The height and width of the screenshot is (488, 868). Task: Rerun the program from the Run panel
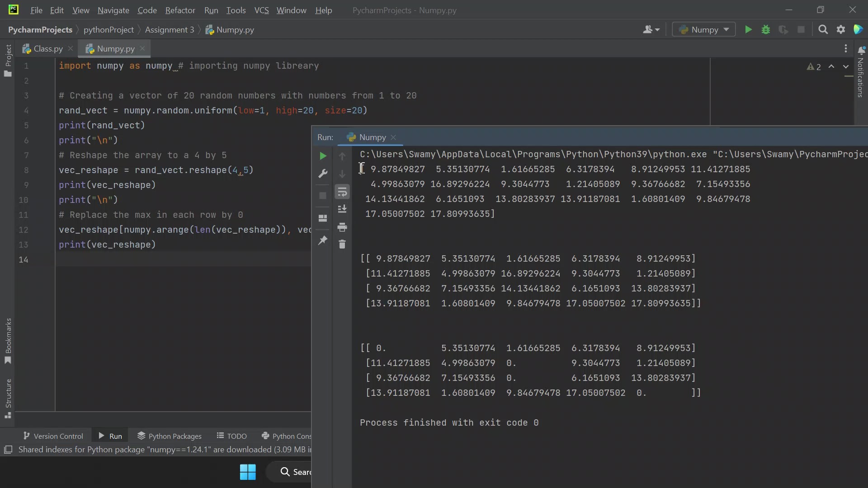323,156
